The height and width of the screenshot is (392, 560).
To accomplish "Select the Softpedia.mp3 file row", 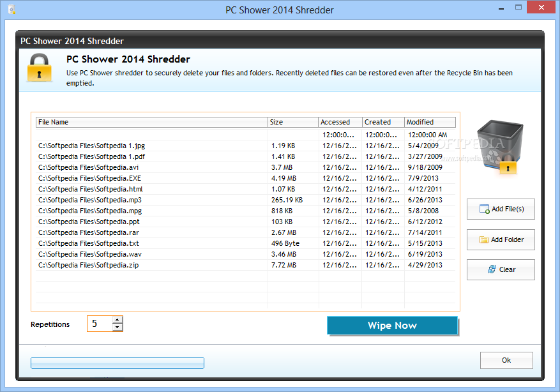I will tap(246, 200).
